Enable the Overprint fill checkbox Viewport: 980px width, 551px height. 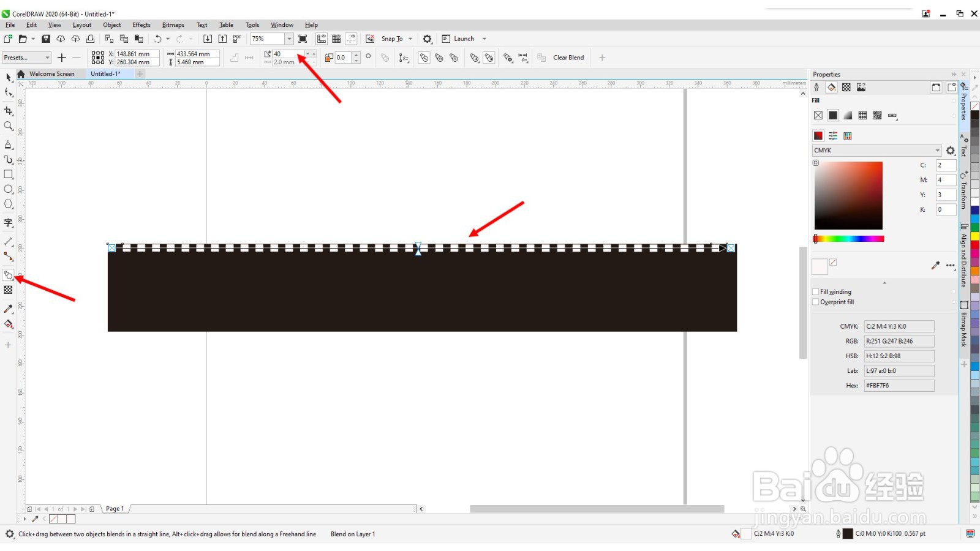815,302
